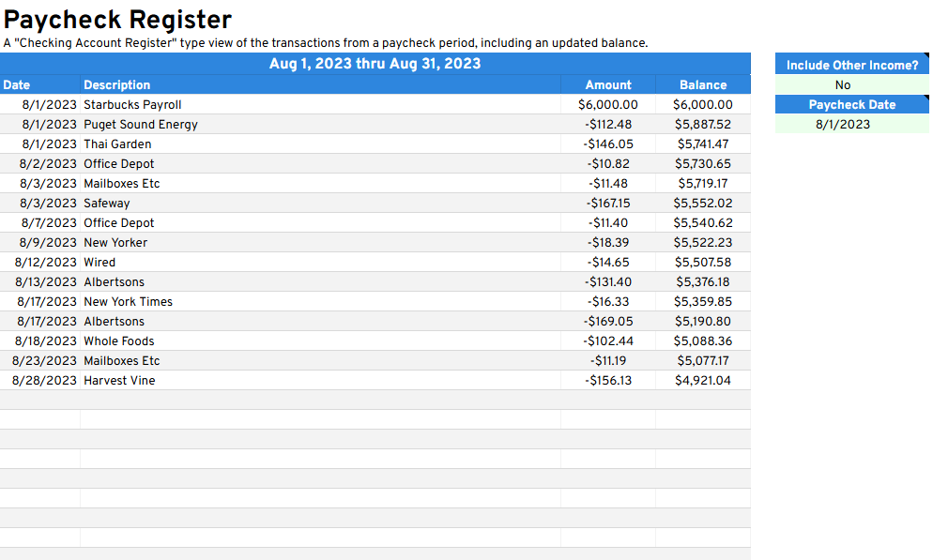Select the Amount column header
This screenshot has width=933, height=560.
pos(608,84)
